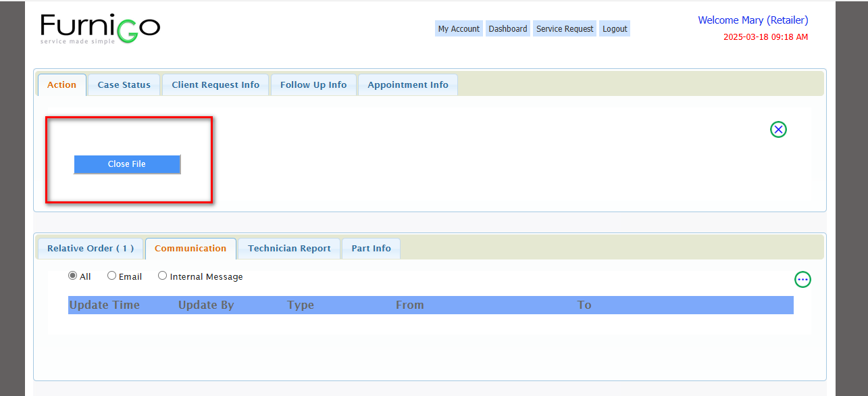Log out using the Logout link
This screenshot has height=396, width=868.
click(x=615, y=29)
